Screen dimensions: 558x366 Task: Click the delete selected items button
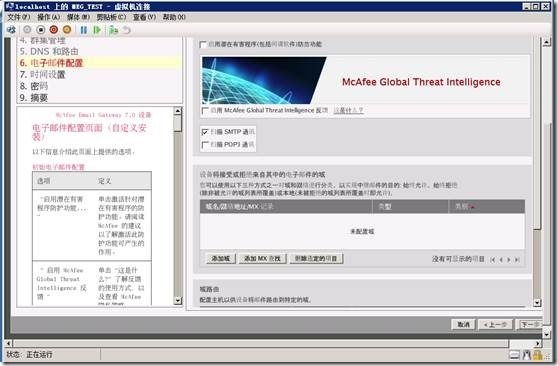316,258
